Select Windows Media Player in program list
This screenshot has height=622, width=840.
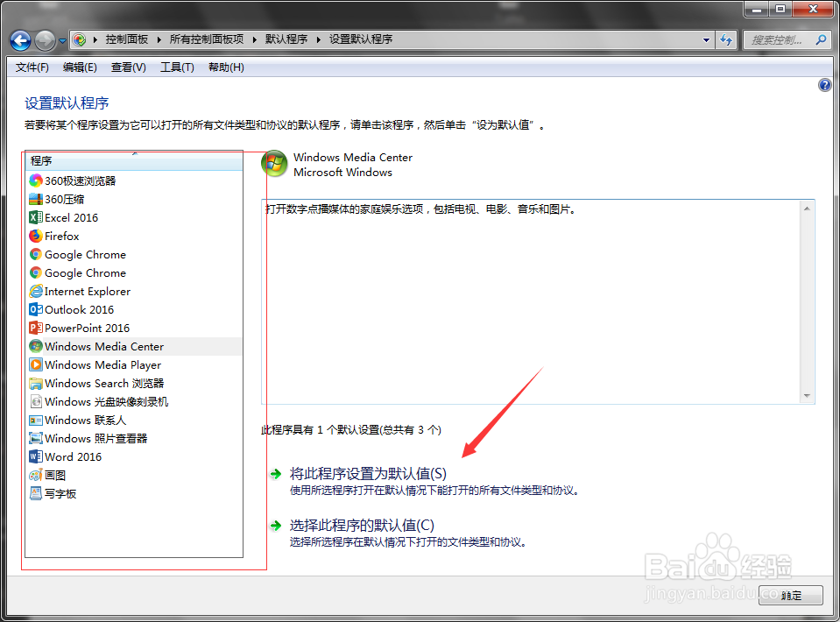134,364
